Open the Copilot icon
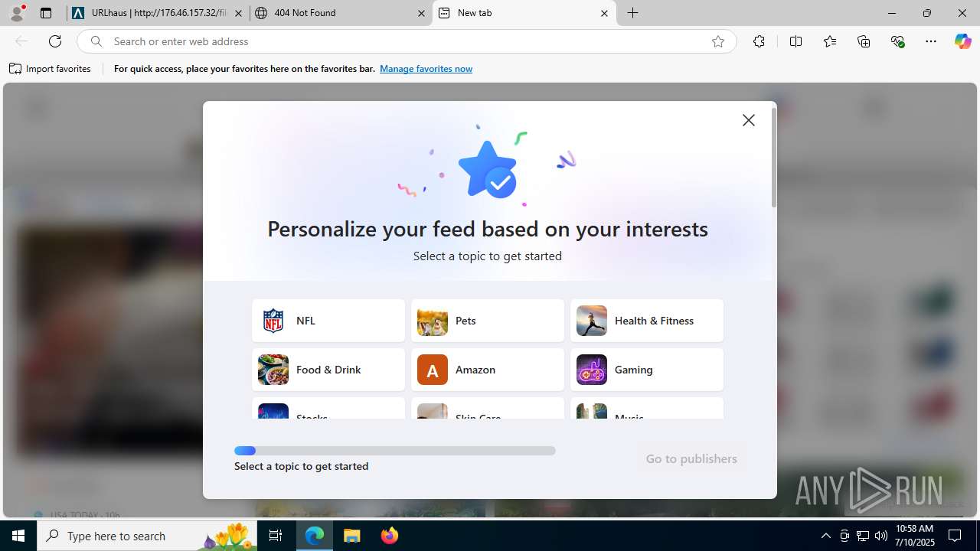Viewport: 980px width, 551px height. coord(963,41)
